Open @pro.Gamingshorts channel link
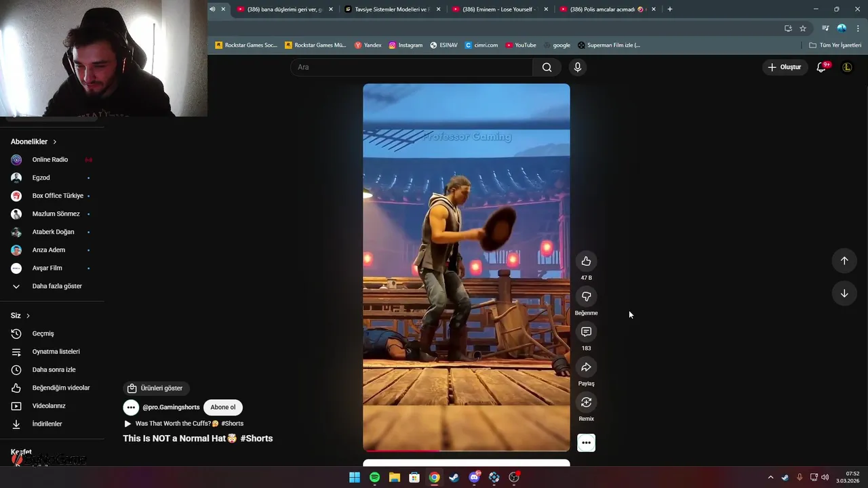The image size is (868, 488). click(171, 407)
